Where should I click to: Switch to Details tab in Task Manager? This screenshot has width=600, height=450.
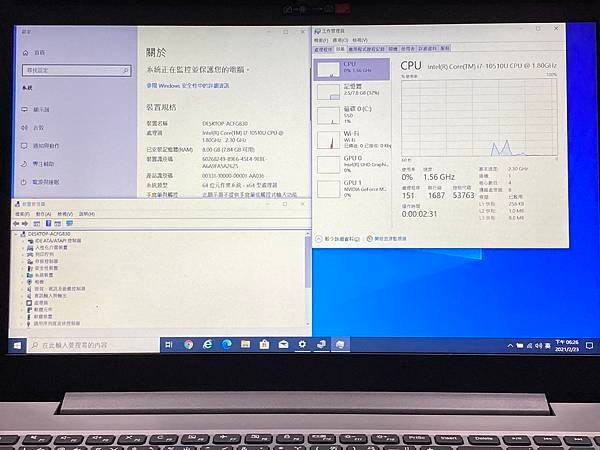click(427, 49)
